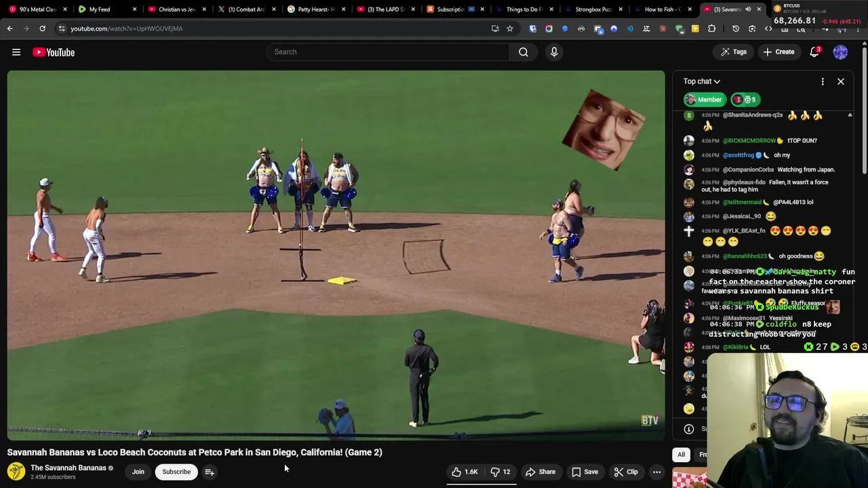
Task: Click chat user @Jessical_90
Action: pos(741,216)
